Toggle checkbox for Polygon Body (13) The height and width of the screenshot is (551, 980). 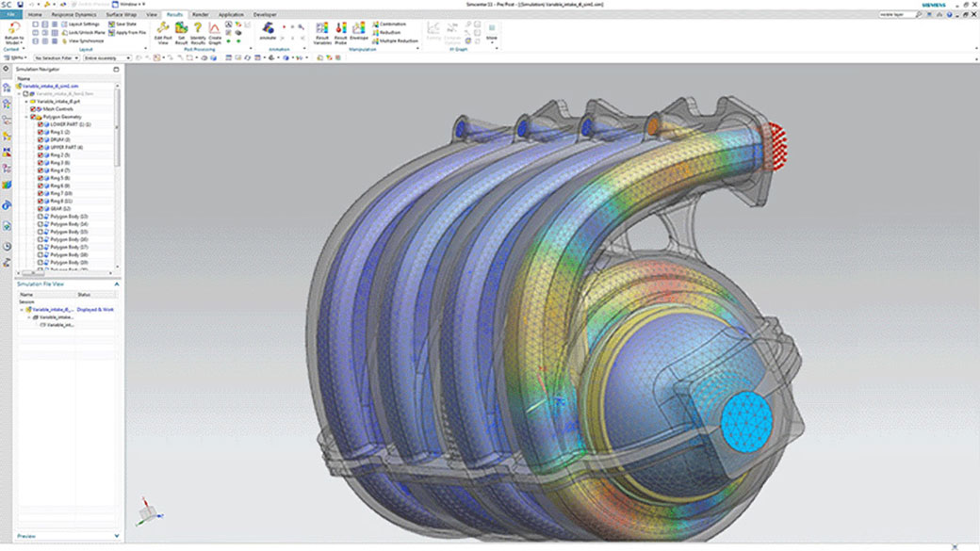41,216
